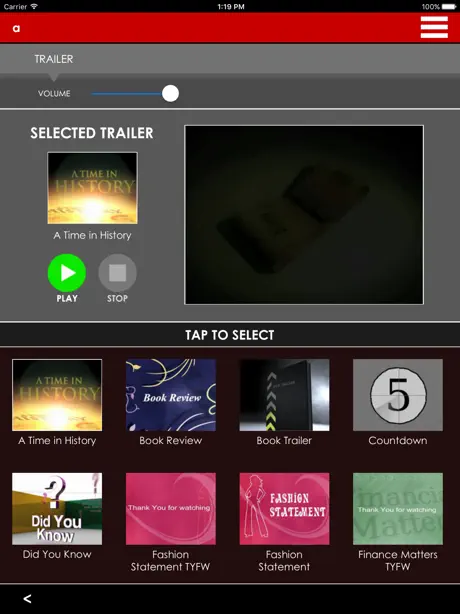Image resolution: width=460 pixels, height=614 pixels.
Task: Click the trailer video preview area
Action: coord(304,215)
